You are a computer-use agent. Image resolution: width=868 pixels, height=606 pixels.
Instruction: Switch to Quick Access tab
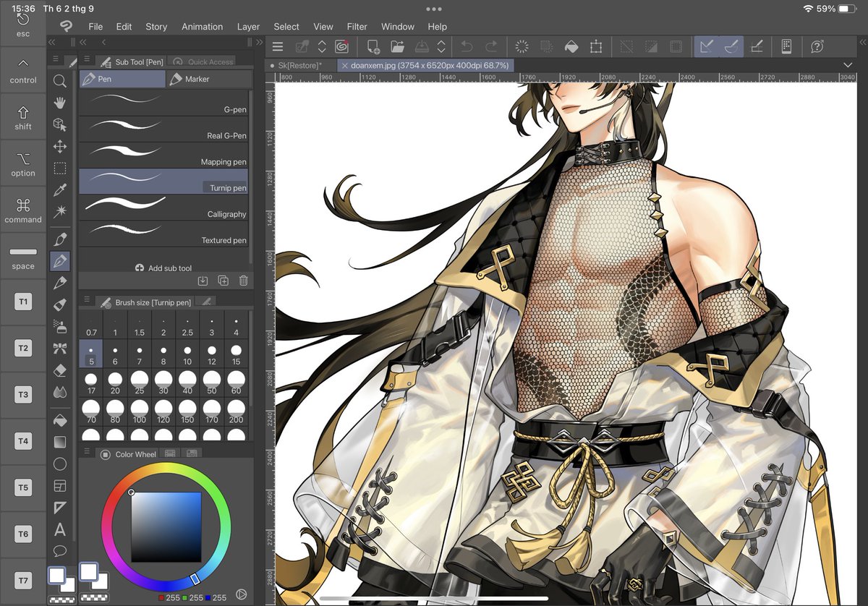pyautogui.click(x=203, y=62)
